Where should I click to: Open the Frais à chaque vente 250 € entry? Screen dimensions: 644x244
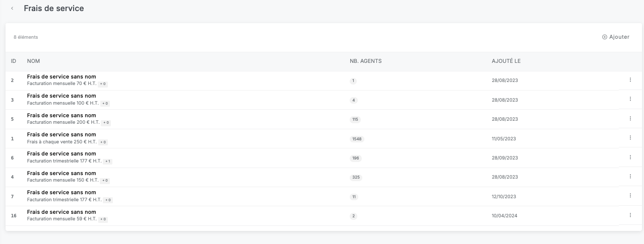pyautogui.click(x=61, y=135)
